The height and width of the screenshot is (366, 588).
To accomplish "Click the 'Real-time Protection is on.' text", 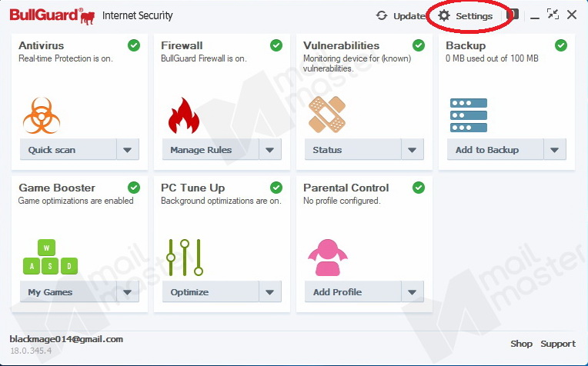I will [x=65, y=58].
